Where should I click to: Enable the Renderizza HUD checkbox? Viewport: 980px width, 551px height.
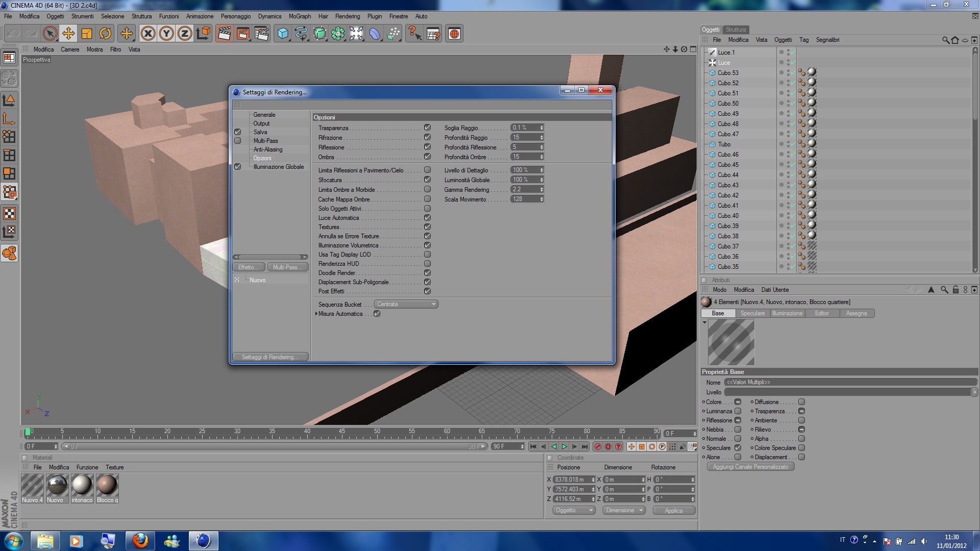tap(427, 264)
